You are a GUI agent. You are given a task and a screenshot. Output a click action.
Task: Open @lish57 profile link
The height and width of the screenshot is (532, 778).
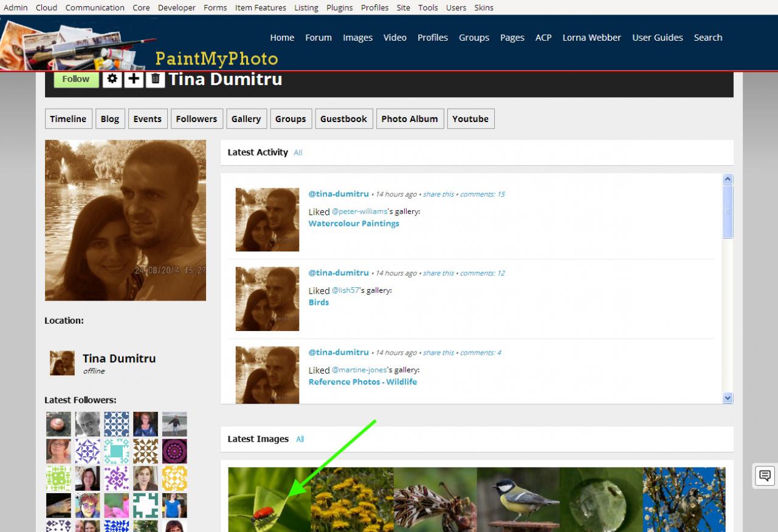[x=346, y=290]
